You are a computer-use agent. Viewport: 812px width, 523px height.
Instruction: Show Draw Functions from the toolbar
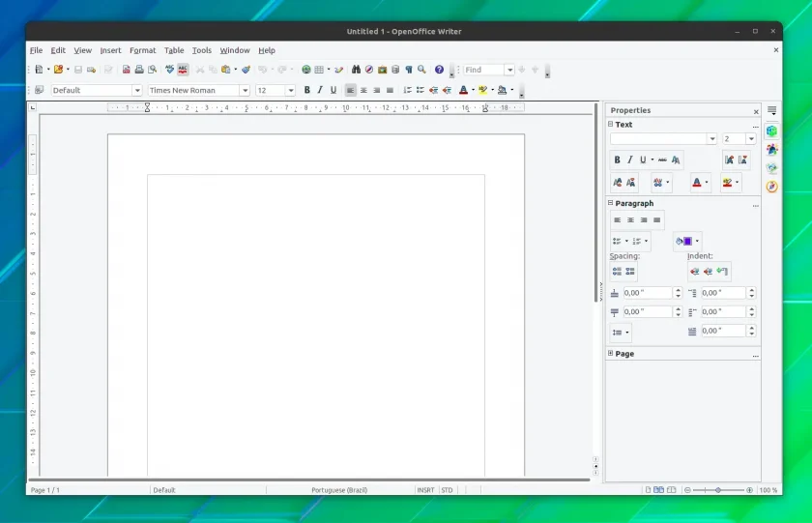tap(338, 70)
